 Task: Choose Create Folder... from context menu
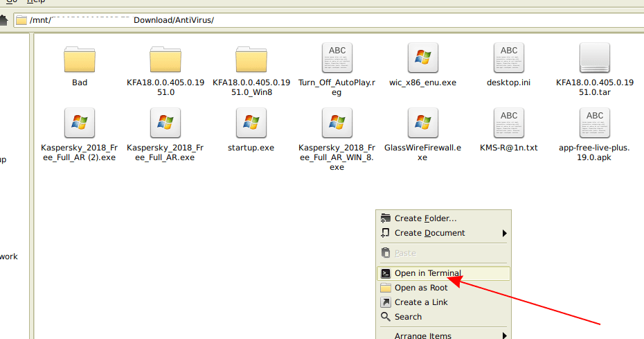coord(444,218)
